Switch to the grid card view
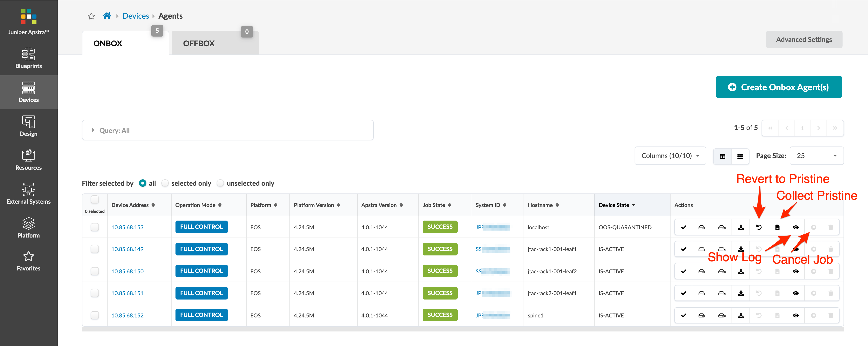Screen dimensions: 868x346 point(740,156)
